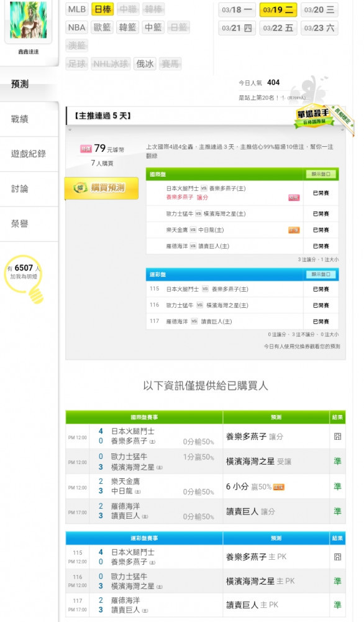
Task: Go to 遊戲紀錄 in the sidebar
Action: pos(29,154)
